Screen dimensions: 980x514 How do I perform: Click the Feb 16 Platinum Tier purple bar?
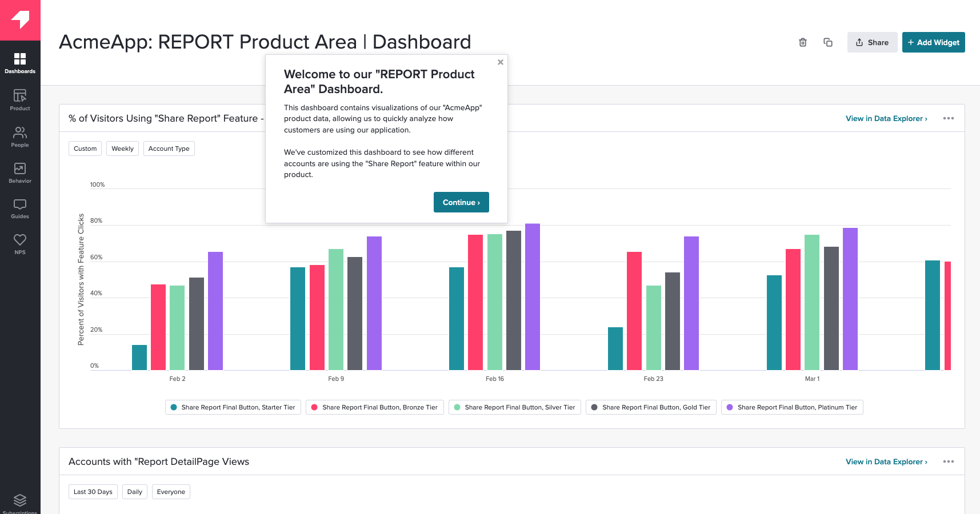533,297
